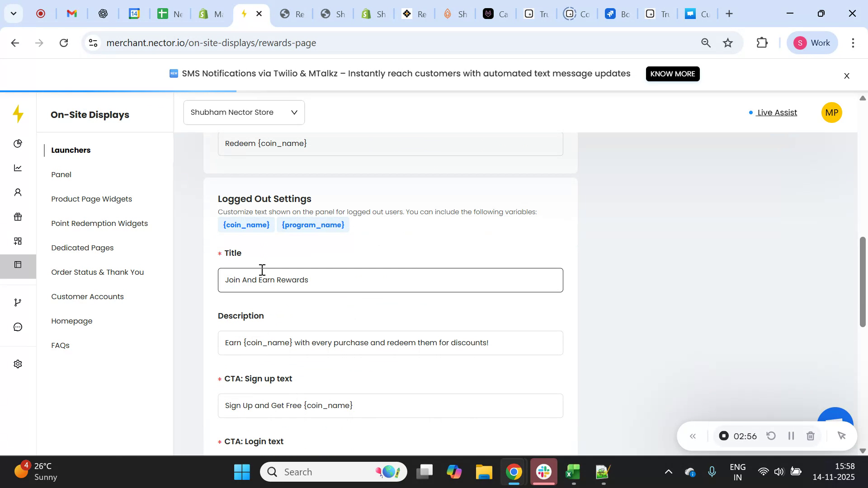Click the gift rewards icon in sidebar
868x488 pixels.
point(18,216)
